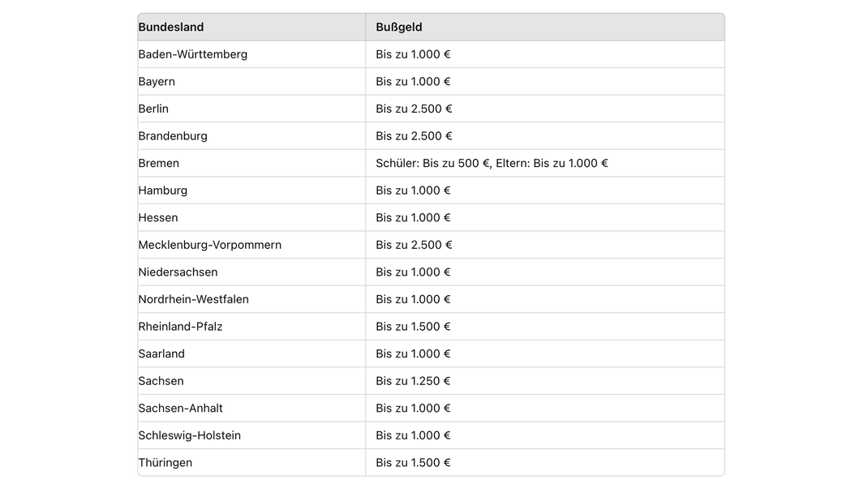
Task: Select the Sachsen-Anhalt cell
Action: (x=180, y=409)
